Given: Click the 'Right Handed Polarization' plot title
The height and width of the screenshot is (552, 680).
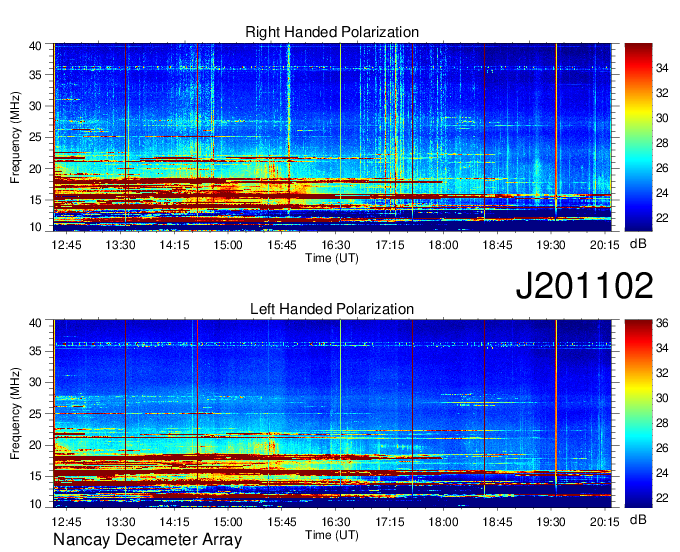Looking at the screenshot, I should [332, 32].
